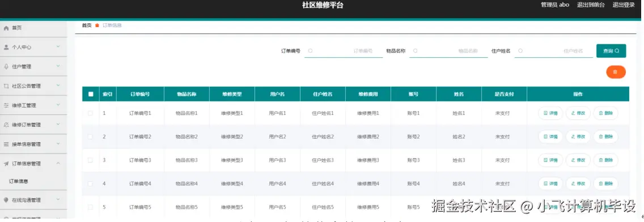The width and height of the screenshot is (644, 222).
Task: Click 修改 for row 订单编号1
Action: 578,113
